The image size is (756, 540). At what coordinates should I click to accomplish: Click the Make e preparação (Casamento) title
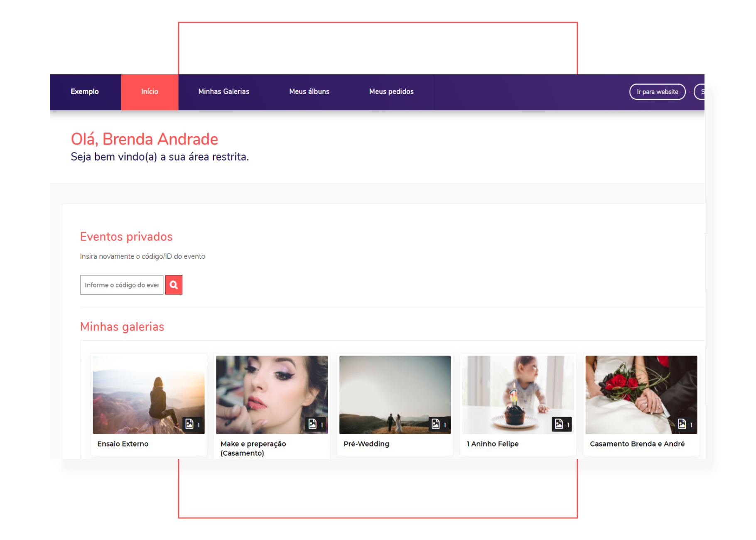(253, 449)
